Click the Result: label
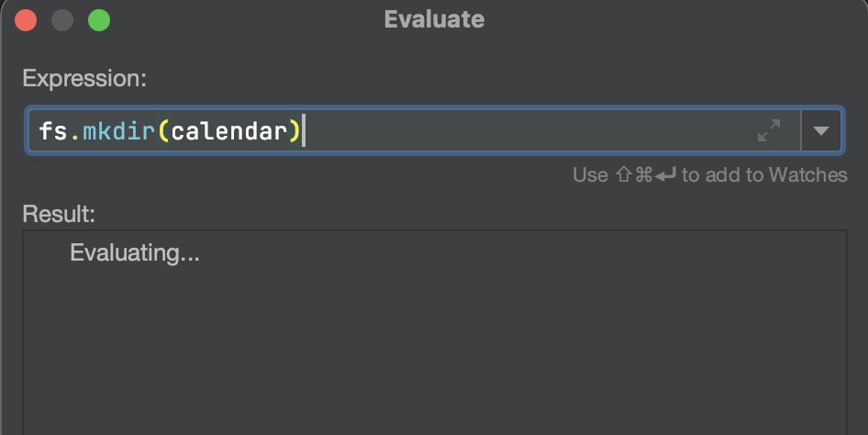This screenshot has height=435, width=868. click(59, 214)
